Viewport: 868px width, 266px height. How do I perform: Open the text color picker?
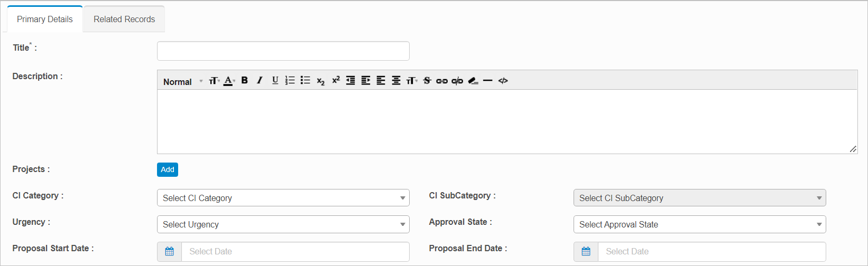click(229, 81)
